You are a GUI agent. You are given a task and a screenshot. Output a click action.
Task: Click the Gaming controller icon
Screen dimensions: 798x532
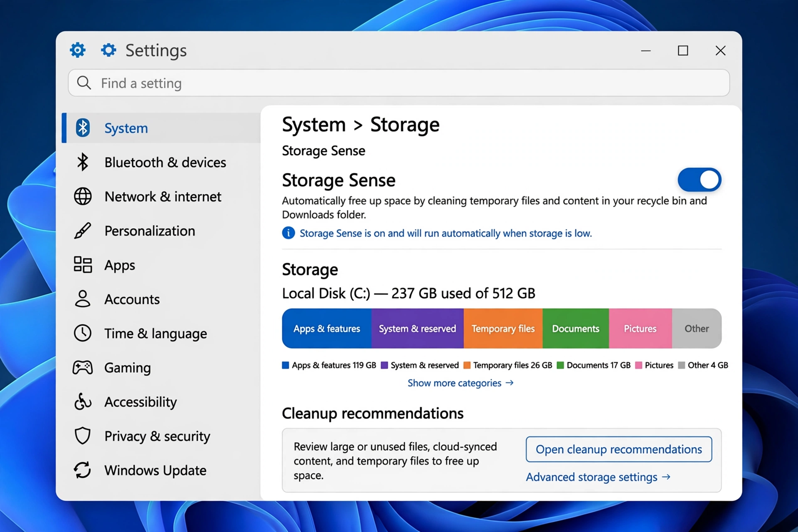point(83,367)
